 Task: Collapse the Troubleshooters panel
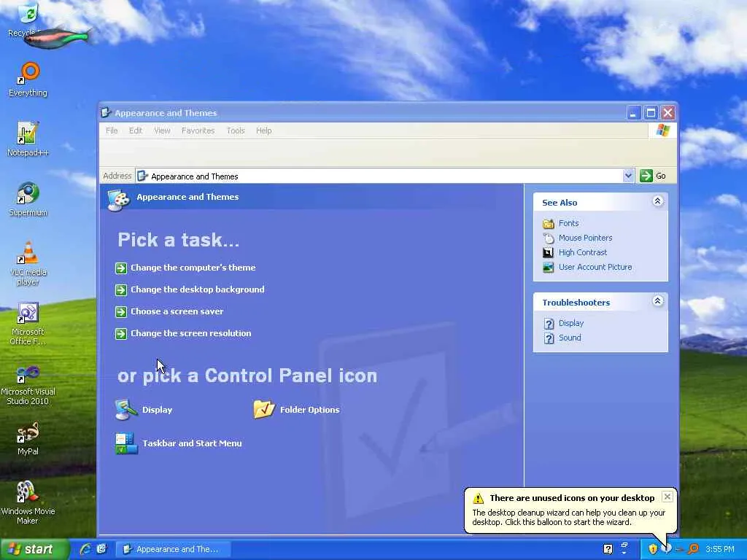(x=657, y=301)
